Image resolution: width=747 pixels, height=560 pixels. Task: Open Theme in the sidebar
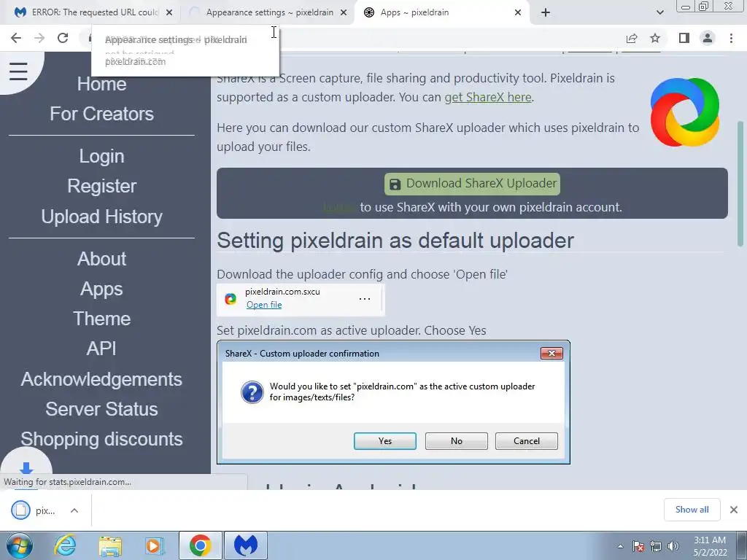(101, 319)
